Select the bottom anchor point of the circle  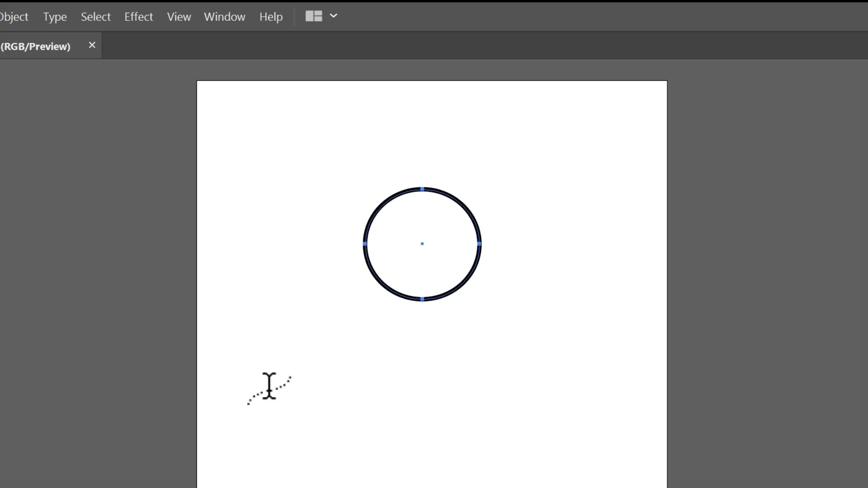(x=421, y=299)
